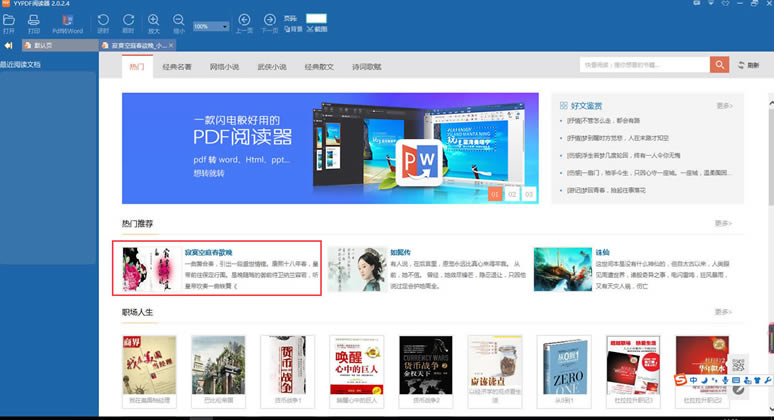
Task: Click the page number input box
Action: pyautogui.click(x=316, y=18)
